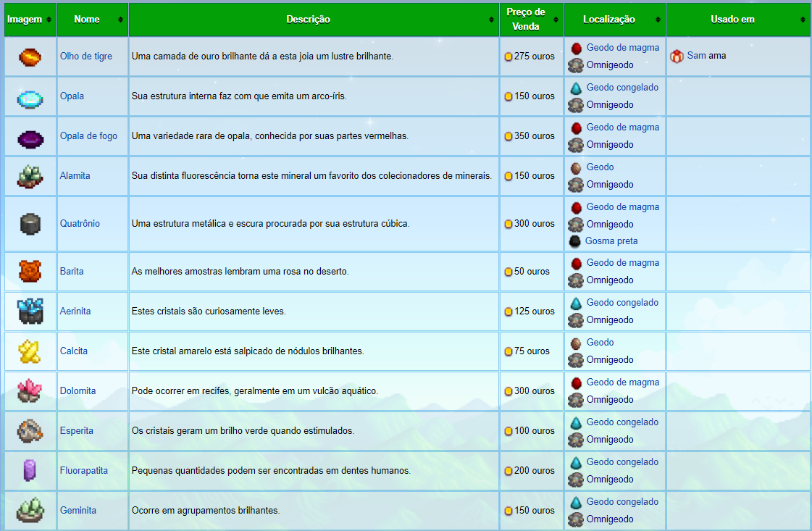Select the 350 ouros price cell
Image resolution: width=812 pixels, height=531 pixels.
pyautogui.click(x=532, y=136)
